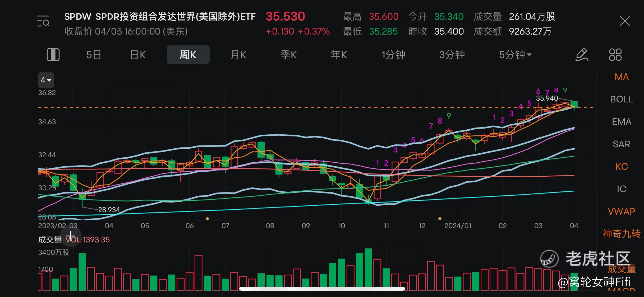Toggle the EMA indicator

[622, 122]
